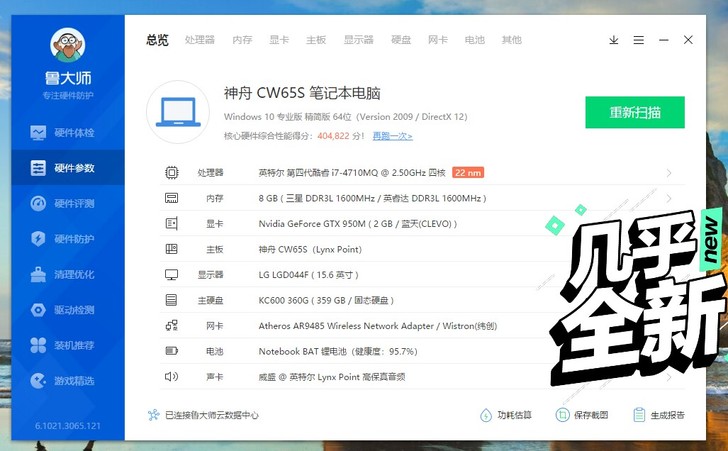Click the 显卡 graphics card icon
The height and width of the screenshot is (451, 728).
tap(171, 224)
